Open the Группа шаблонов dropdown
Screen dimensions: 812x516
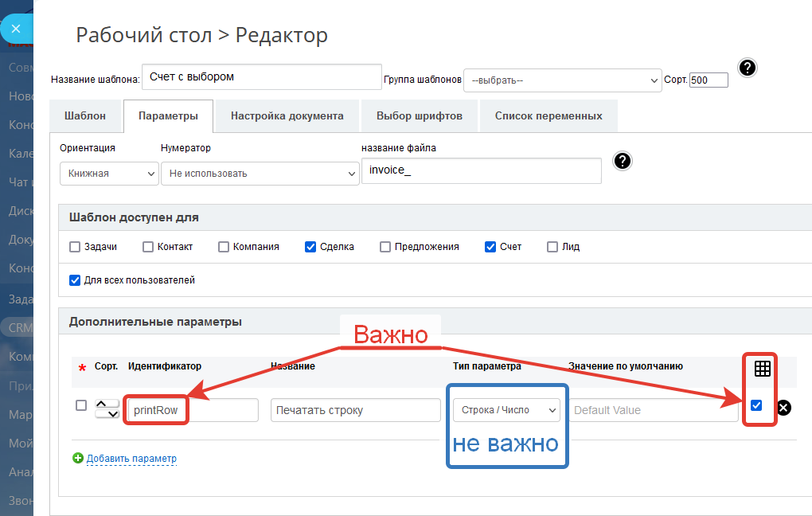click(x=562, y=80)
